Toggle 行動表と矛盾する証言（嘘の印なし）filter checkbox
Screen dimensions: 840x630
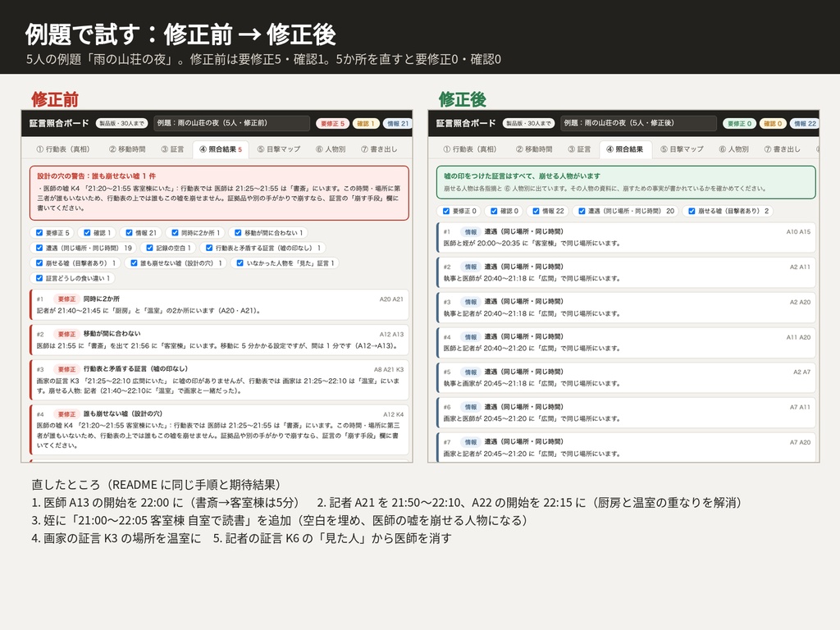click(x=209, y=248)
